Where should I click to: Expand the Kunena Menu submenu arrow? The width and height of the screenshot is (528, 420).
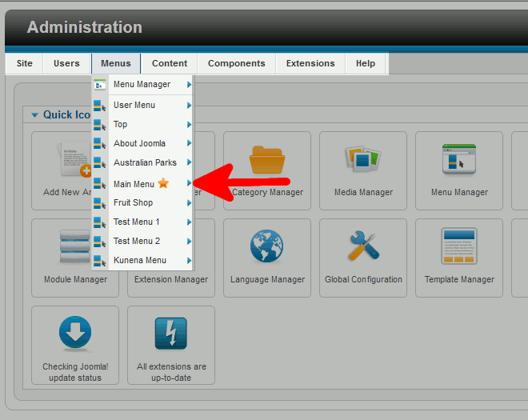tap(189, 260)
